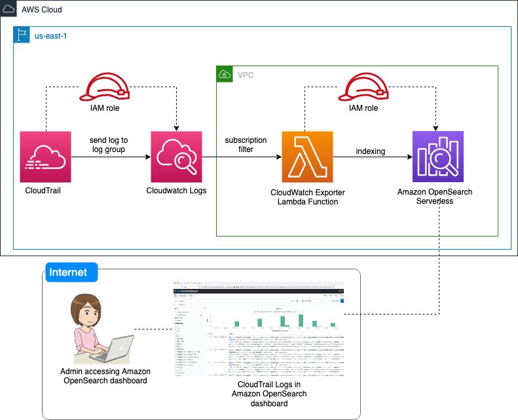The image size is (518, 420).
Task: Click the 'send log to log group' label
Action: click(x=109, y=145)
